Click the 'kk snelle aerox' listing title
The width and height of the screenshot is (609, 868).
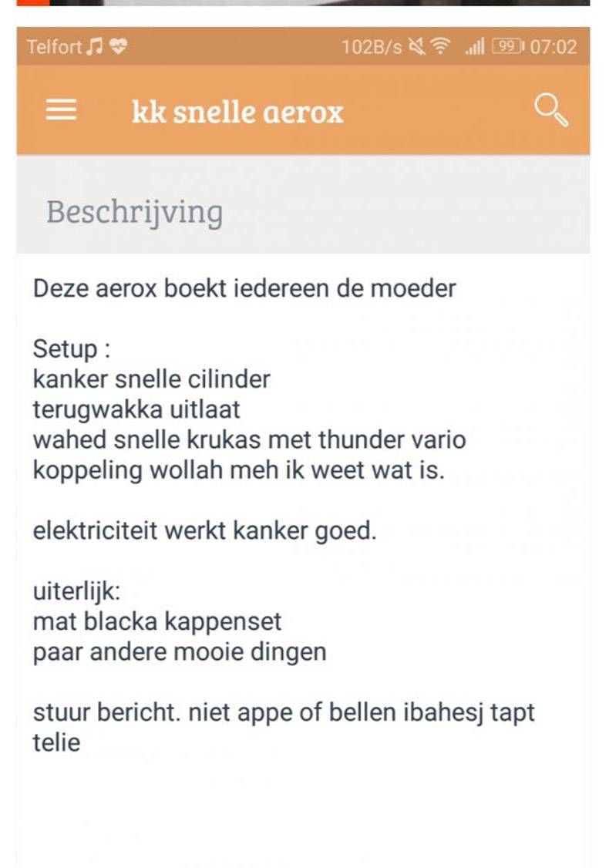237,113
